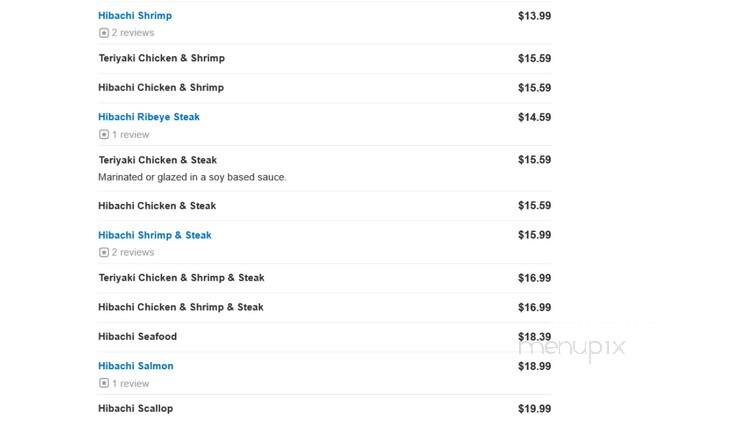Click review icon under Hibachi Shrimp

tap(103, 33)
